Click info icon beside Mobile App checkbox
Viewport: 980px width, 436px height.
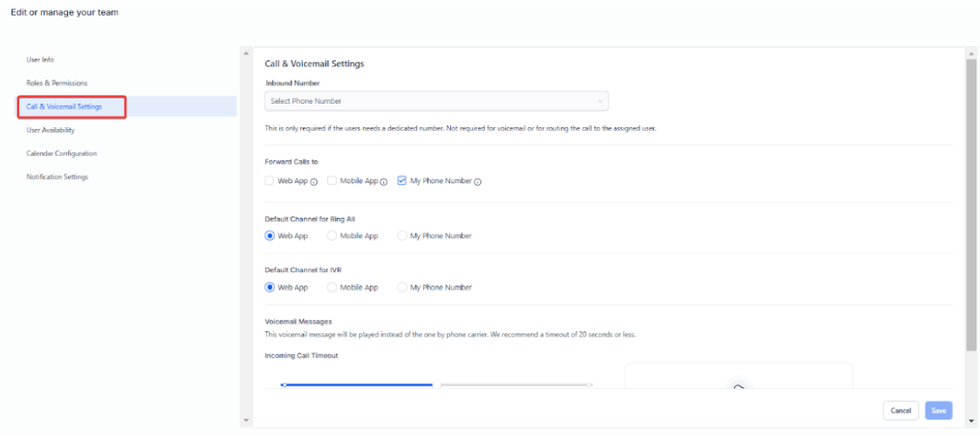point(384,181)
